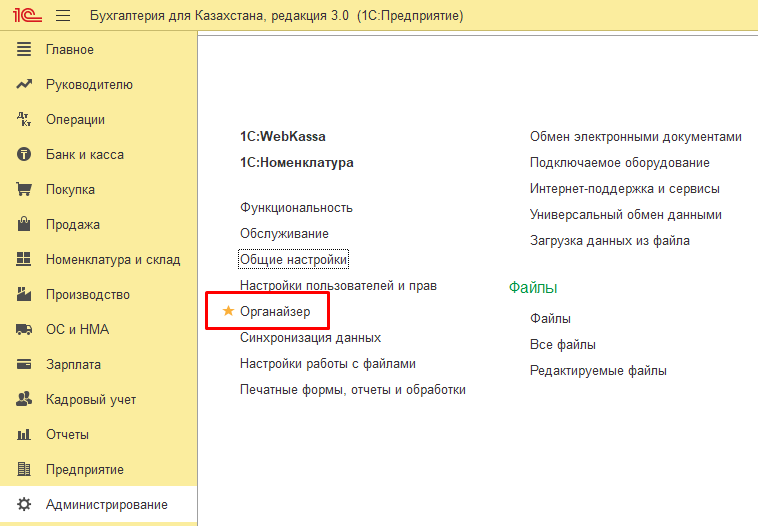Open the Общие настройки link
This screenshot has width=758, height=526.
(x=293, y=260)
